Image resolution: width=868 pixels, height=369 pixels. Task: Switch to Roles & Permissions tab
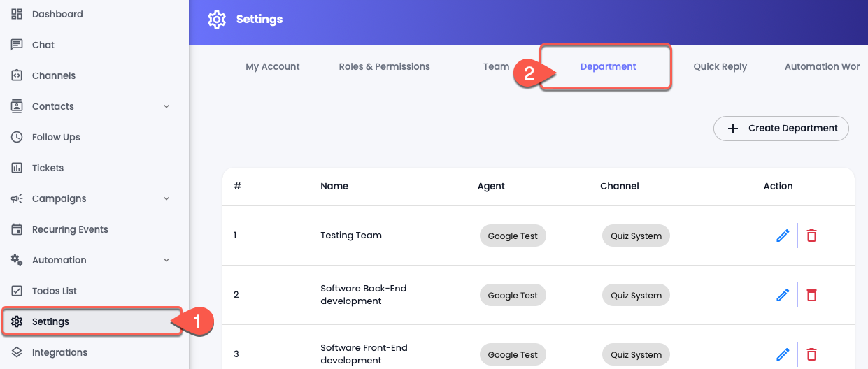pyautogui.click(x=385, y=67)
